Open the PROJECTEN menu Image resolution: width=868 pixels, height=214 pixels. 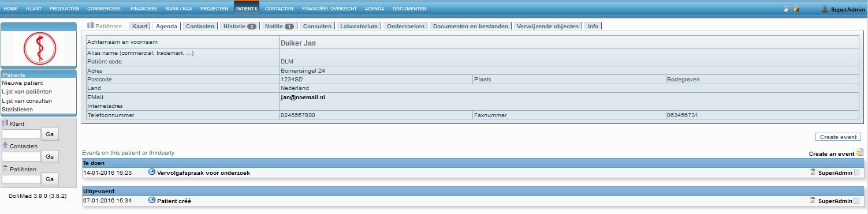214,9
